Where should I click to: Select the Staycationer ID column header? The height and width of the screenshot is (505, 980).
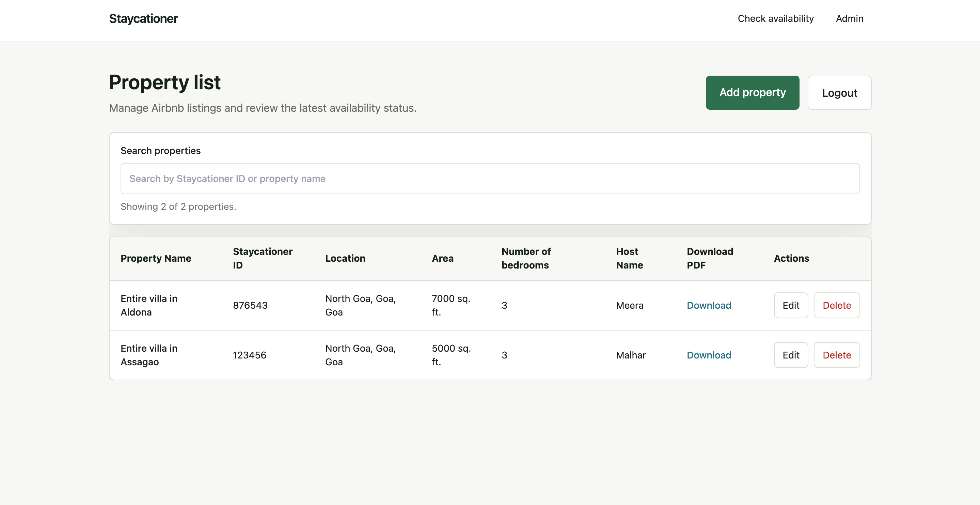[x=263, y=258]
